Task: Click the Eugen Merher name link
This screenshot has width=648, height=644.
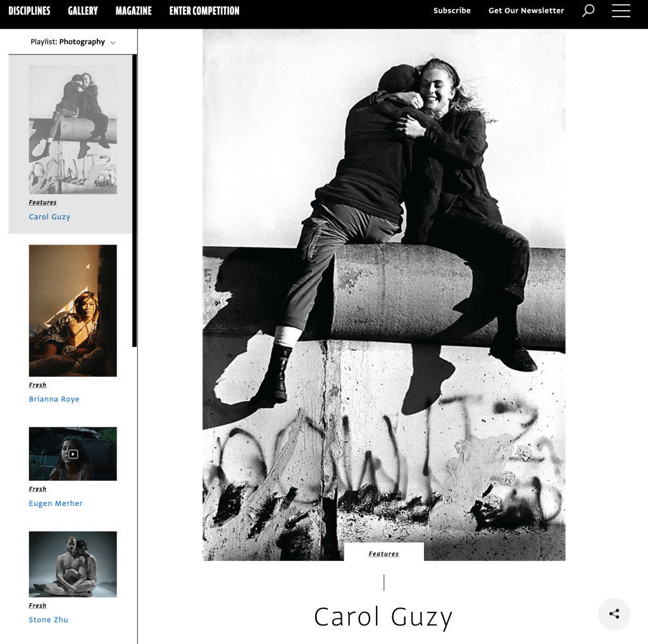Action: tap(56, 503)
